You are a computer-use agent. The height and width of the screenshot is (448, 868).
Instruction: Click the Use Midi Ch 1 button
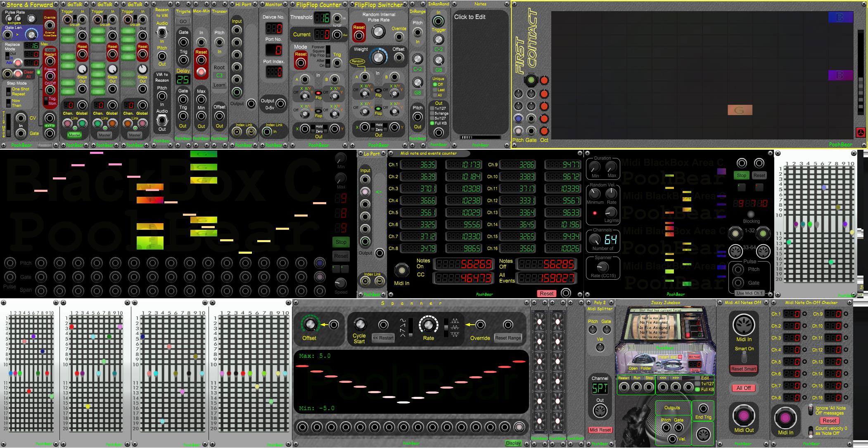[749, 293]
